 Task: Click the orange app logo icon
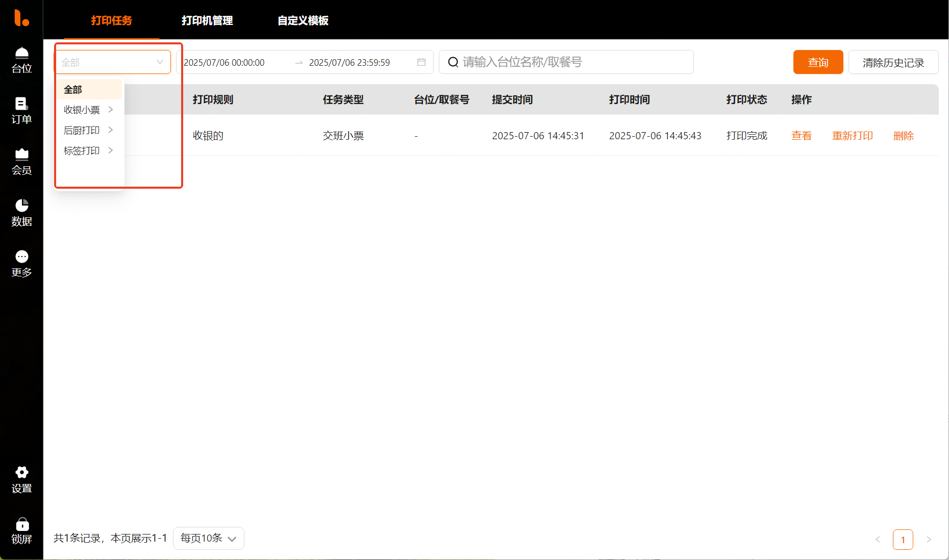21,18
